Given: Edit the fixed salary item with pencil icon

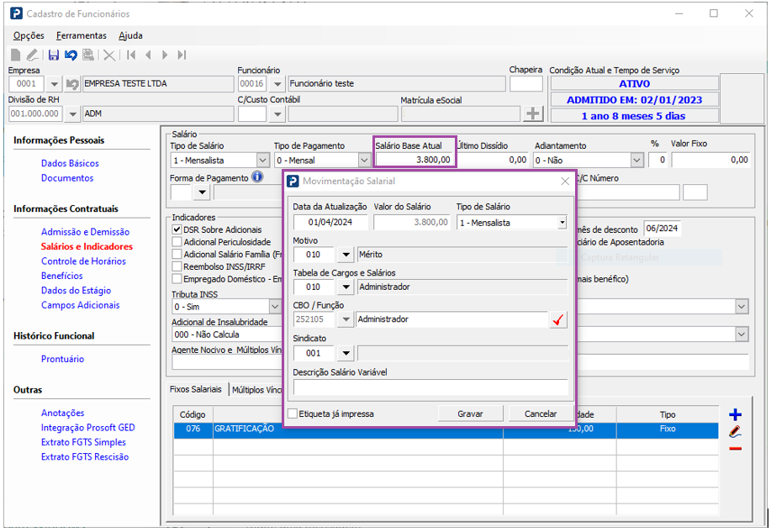Looking at the screenshot, I should click(x=735, y=432).
